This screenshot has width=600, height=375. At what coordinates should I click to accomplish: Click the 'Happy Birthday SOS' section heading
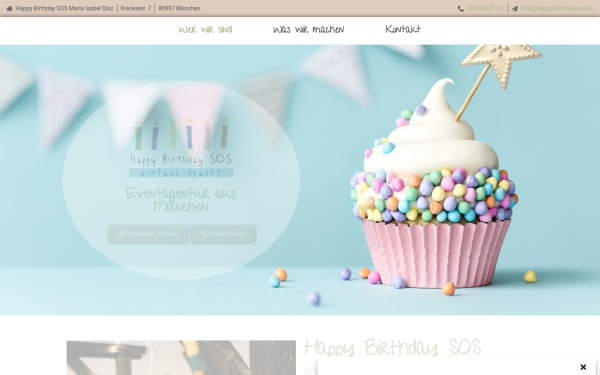(x=392, y=347)
